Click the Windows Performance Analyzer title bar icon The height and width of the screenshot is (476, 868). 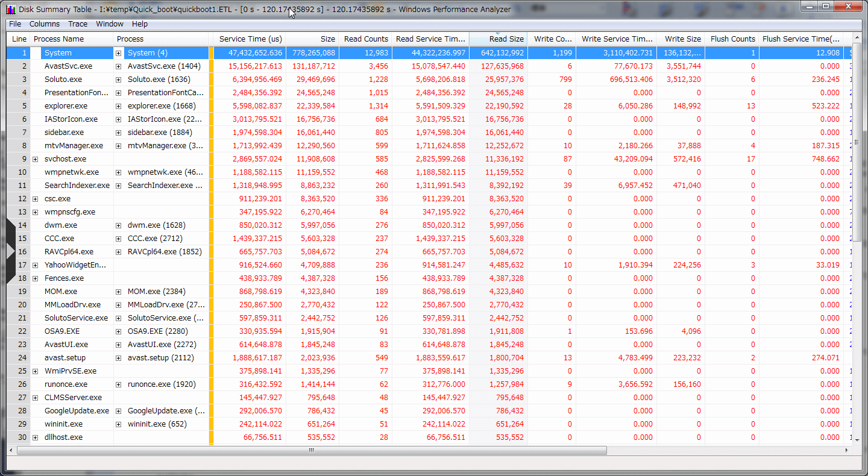tap(10, 9)
